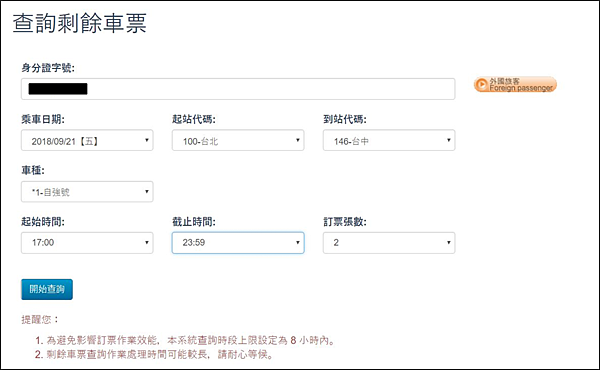Open the 車種 自強號 dropdown

tap(87, 191)
